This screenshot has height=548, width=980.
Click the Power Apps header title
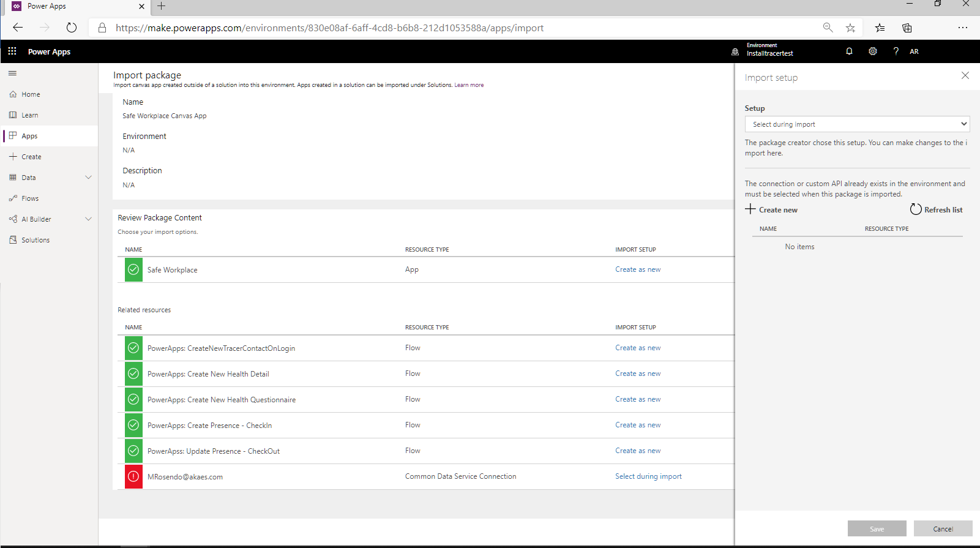(x=49, y=51)
